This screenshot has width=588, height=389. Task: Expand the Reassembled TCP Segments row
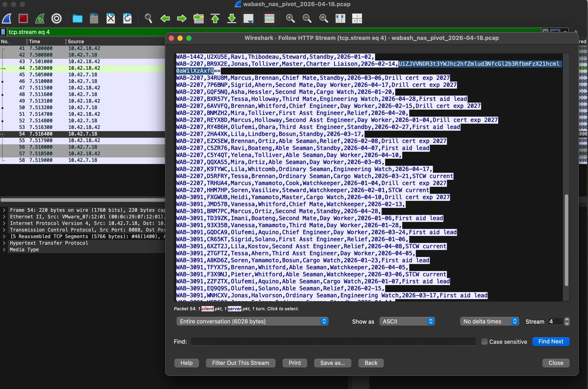(x=4, y=236)
